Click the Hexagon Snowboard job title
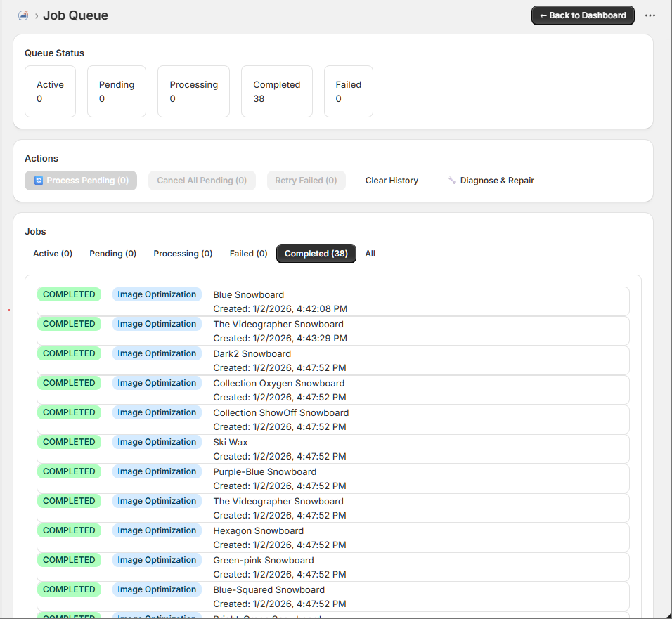This screenshot has height=619, width=672. [x=259, y=531]
